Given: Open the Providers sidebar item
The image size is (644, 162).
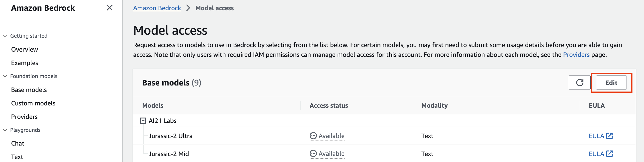Looking at the screenshot, I should (24, 117).
